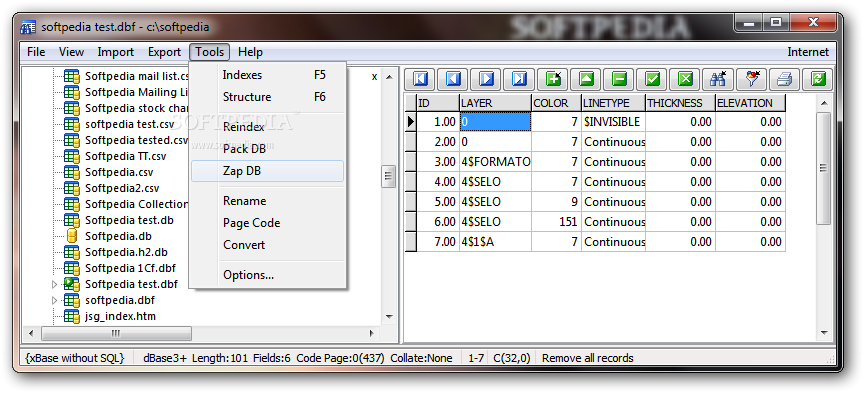Go to next record button
Viewport: 864px width, 393px height.
click(487, 79)
